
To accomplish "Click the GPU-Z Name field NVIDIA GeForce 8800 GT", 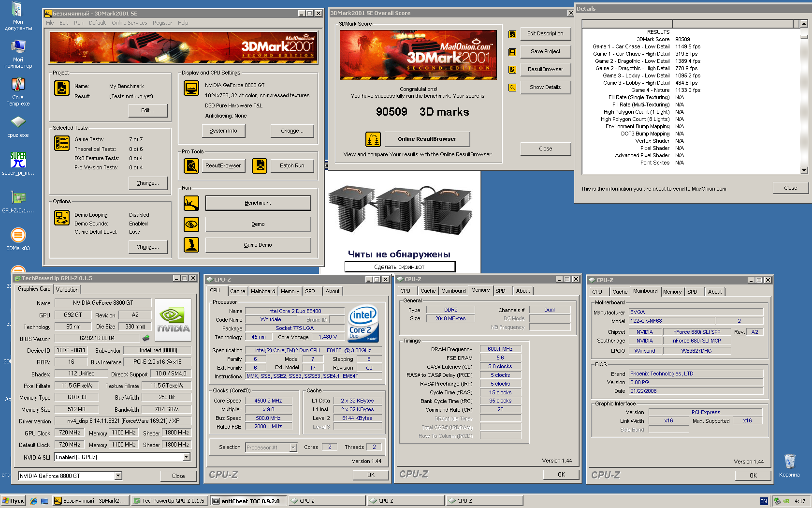I will click(x=103, y=303).
